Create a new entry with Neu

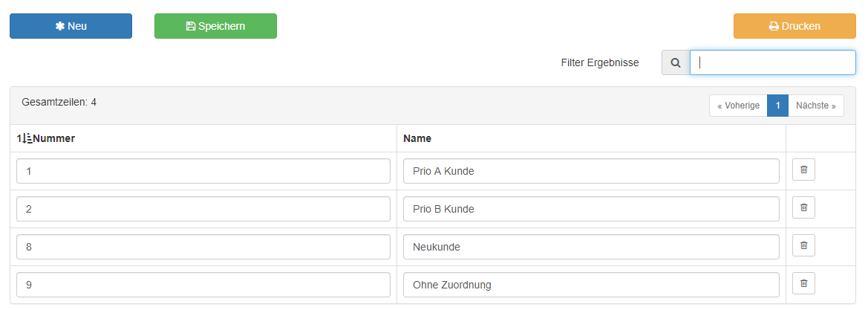coord(71,26)
